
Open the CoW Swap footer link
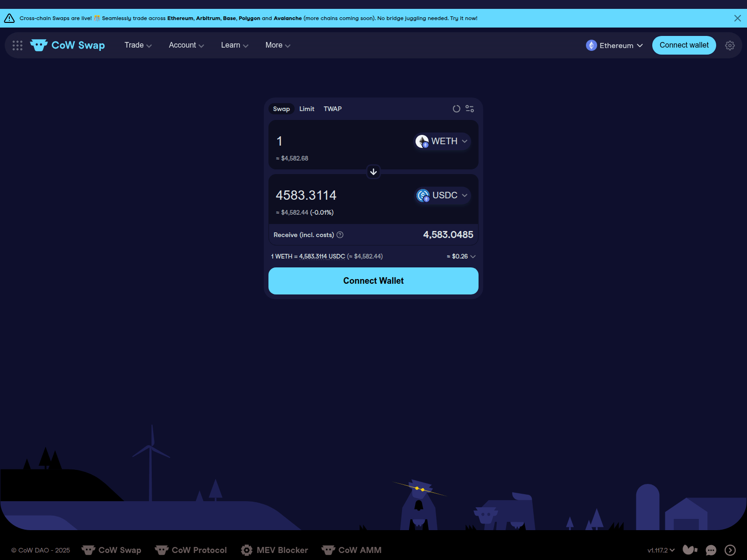tap(111, 550)
